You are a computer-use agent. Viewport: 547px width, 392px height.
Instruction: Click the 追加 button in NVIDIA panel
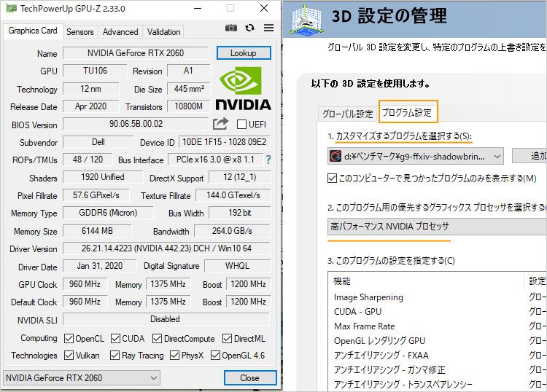tap(529, 156)
